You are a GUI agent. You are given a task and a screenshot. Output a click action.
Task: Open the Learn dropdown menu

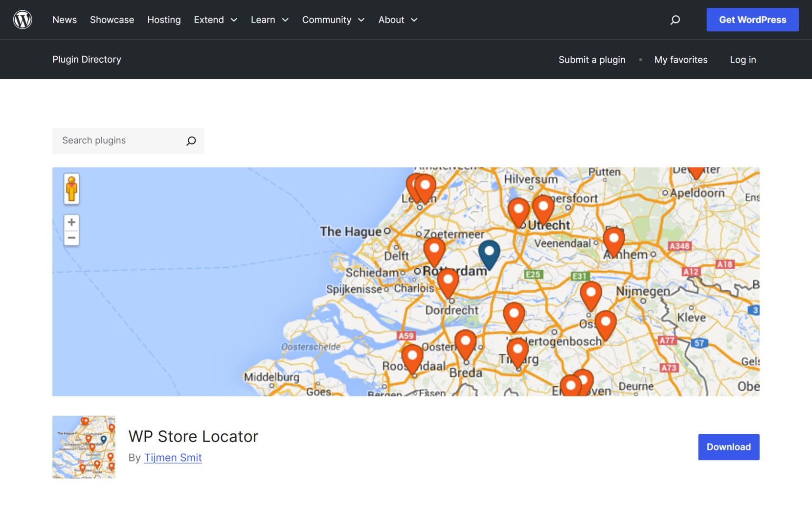pos(285,20)
